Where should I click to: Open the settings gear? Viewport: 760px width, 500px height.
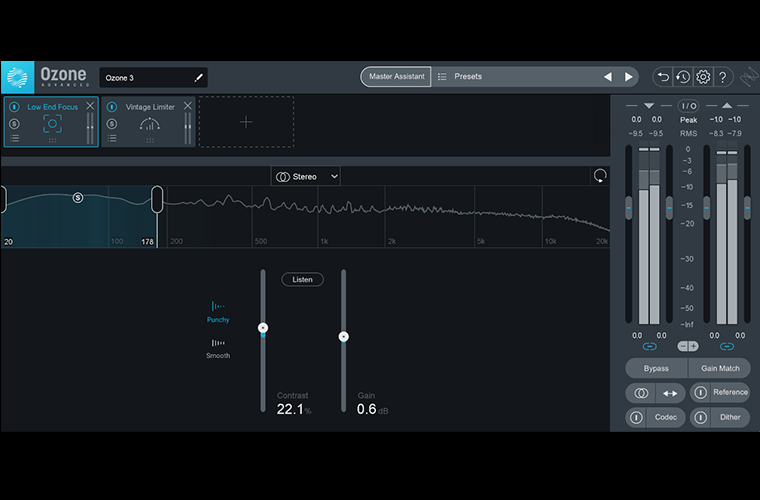click(x=703, y=77)
